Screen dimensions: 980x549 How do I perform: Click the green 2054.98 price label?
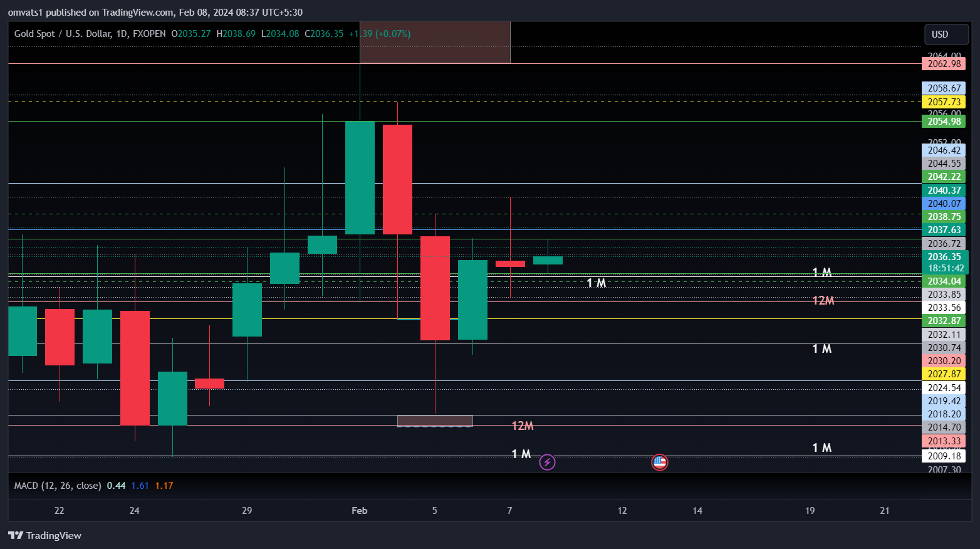(x=944, y=122)
